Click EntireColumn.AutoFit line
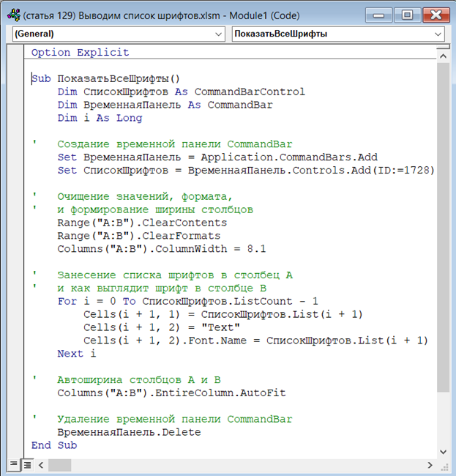Image resolution: width=456 pixels, height=476 pixels. pos(171,393)
